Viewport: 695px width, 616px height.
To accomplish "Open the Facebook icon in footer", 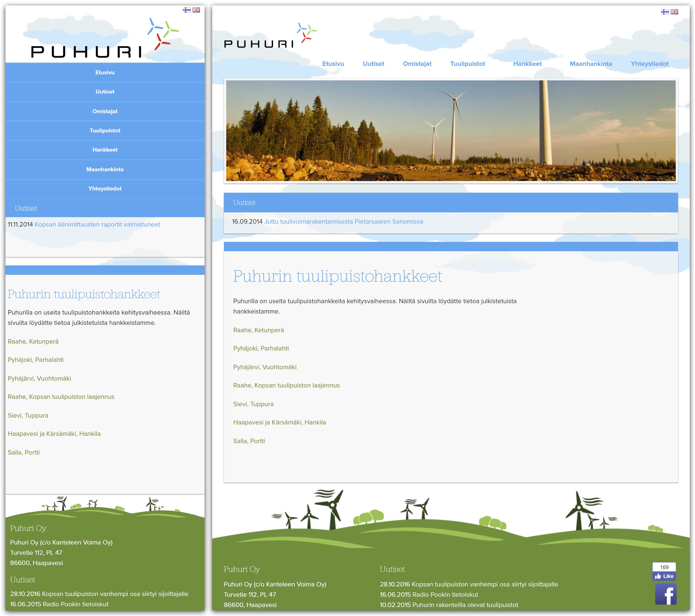I will coord(666,594).
